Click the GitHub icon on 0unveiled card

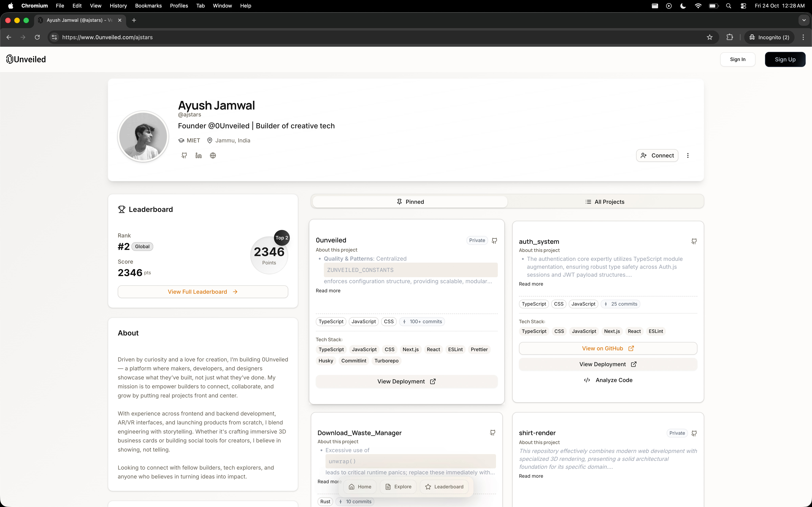point(494,240)
